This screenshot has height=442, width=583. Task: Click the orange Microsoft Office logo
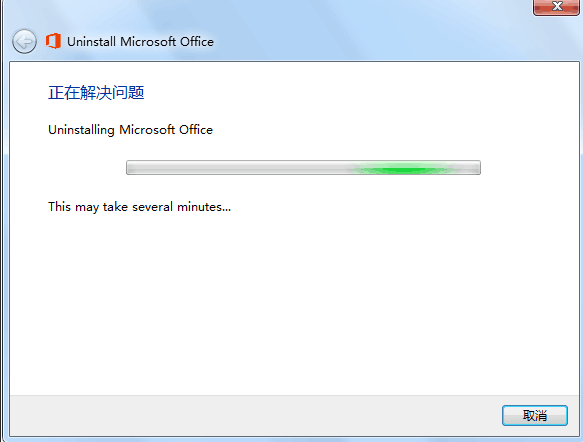53,41
